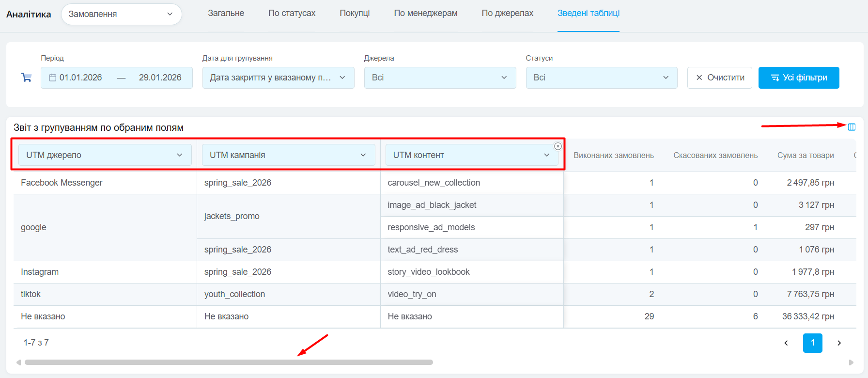
Task: Open the Замовлення analytics dropdown
Action: pos(121,14)
